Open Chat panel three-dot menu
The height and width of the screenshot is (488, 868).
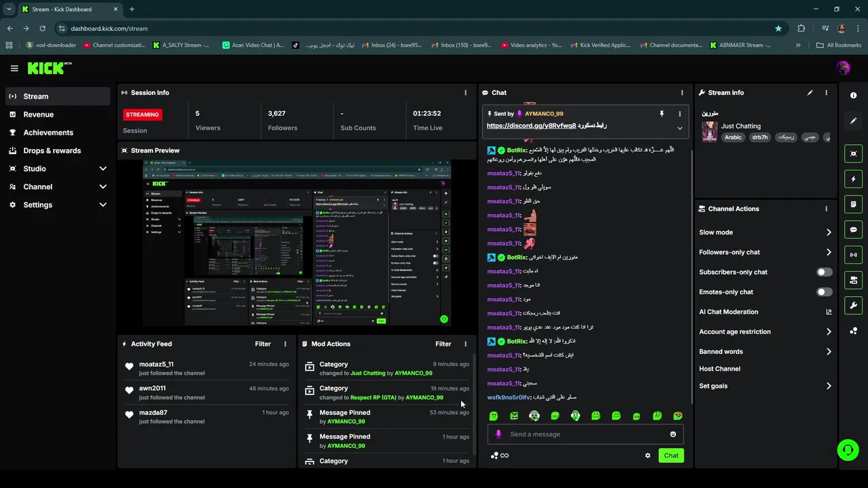click(682, 93)
